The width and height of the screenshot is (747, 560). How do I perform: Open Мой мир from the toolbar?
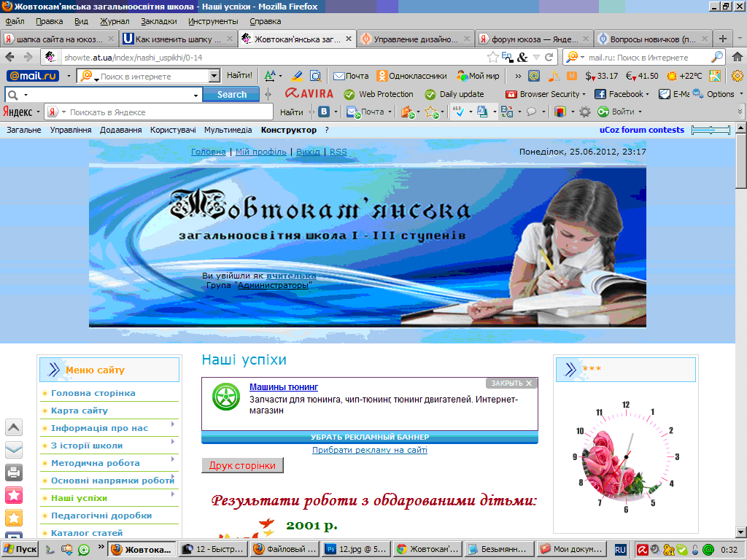click(478, 76)
